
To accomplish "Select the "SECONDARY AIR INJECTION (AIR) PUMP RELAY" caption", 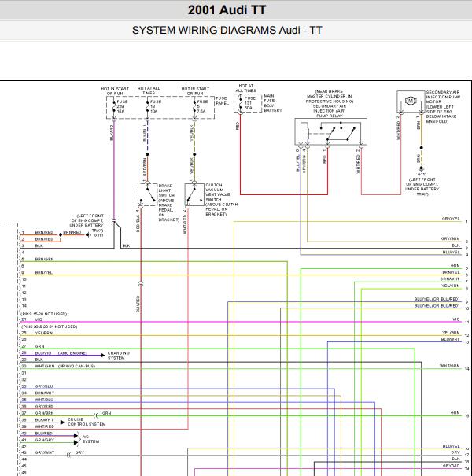I will [x=330, y=111].
